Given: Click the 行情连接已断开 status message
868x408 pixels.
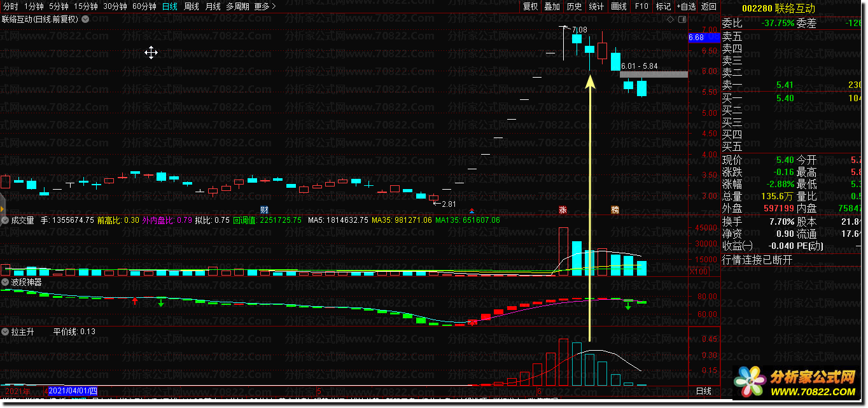Looking at the screenshot, I should (x=757, y=260).
